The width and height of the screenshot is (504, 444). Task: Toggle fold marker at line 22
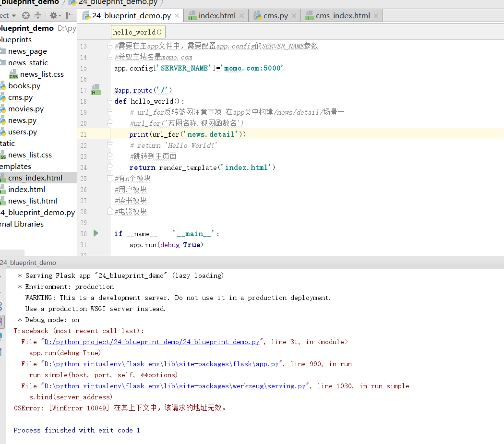110,145
